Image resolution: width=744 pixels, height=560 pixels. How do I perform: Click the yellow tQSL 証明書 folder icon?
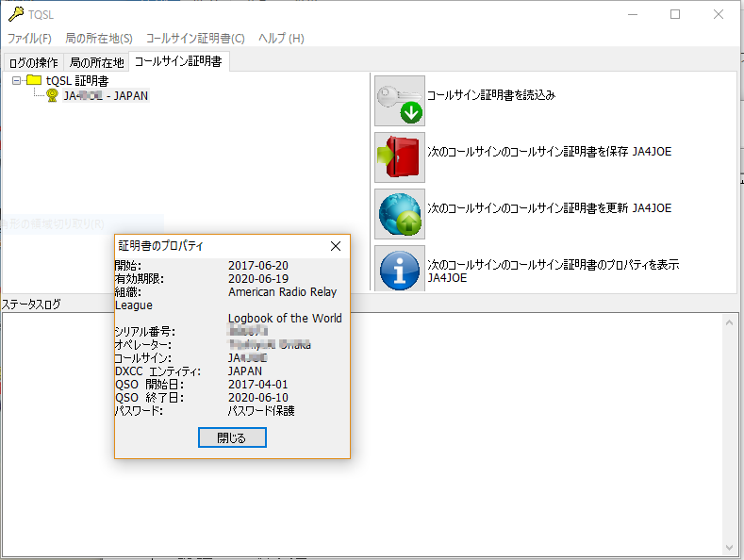click(34, 80)
